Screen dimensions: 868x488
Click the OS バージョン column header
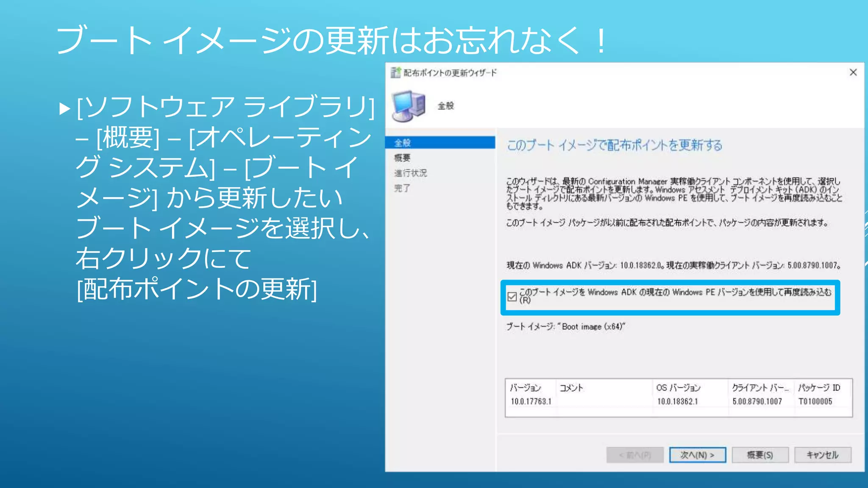[690, 388]
